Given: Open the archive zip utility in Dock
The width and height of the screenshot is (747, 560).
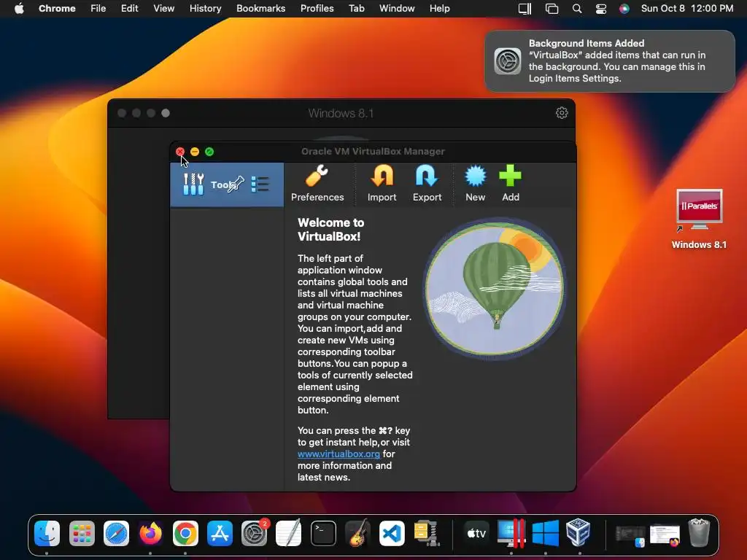Looking at the screenshot, I should 427,533.
